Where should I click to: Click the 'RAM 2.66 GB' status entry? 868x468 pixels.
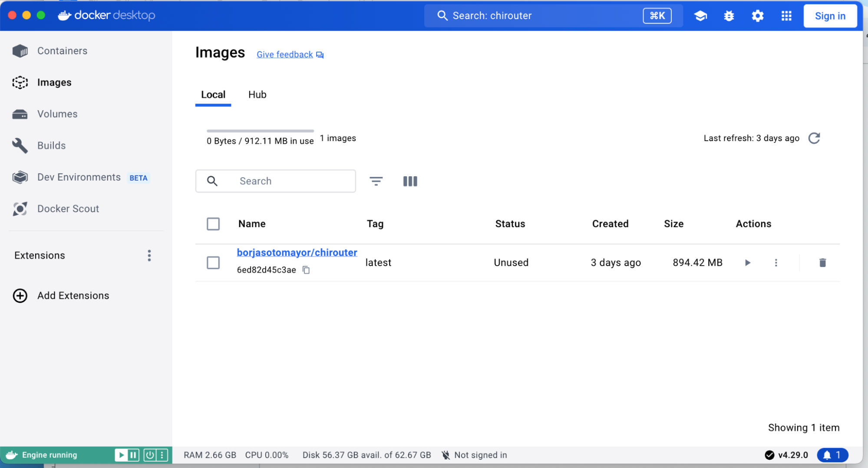point(210,455)
